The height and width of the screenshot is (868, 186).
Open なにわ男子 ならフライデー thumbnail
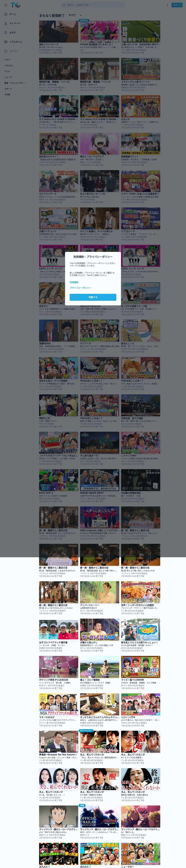click(x=58, y=181)
